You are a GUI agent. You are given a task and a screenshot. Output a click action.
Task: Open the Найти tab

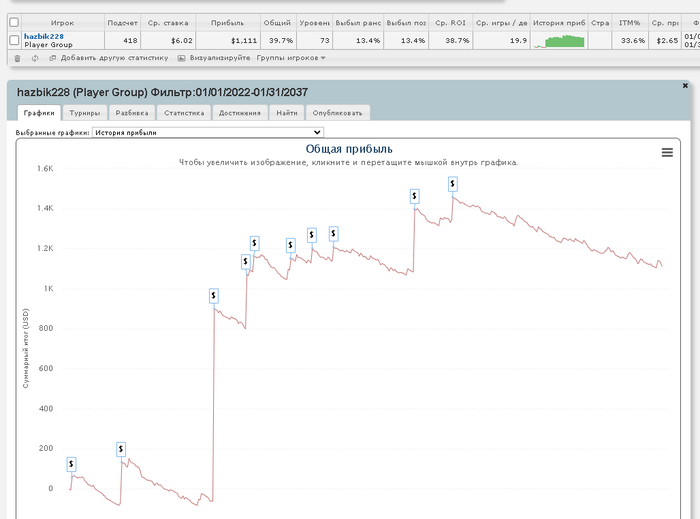tap(287, 113)
